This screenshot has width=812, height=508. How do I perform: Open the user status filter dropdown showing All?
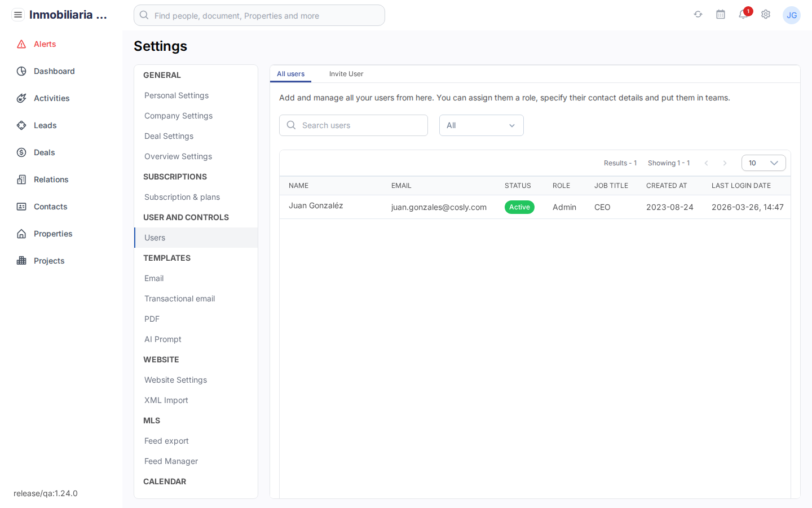click(x=481, y=125)
